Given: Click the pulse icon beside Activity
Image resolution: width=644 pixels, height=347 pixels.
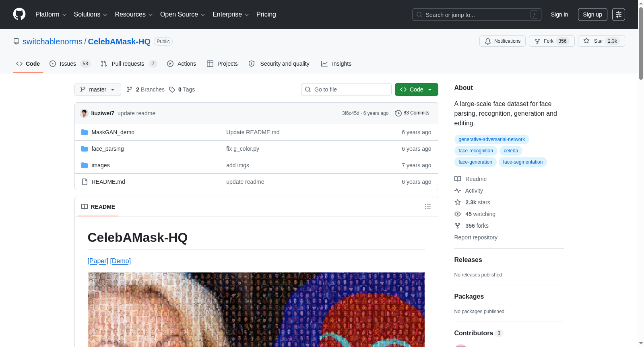Looking at the screenshot, I should click(x=458, y=191).
